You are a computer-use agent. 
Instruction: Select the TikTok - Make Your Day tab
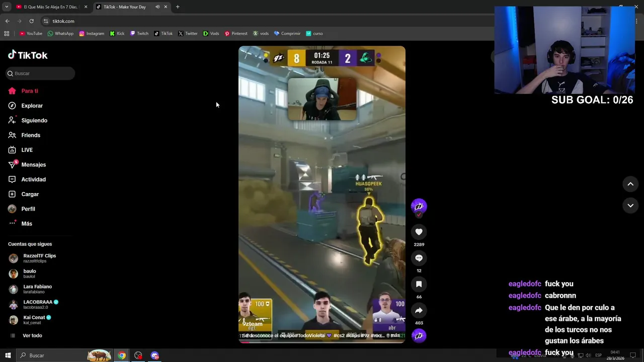[x=124, y=7]
